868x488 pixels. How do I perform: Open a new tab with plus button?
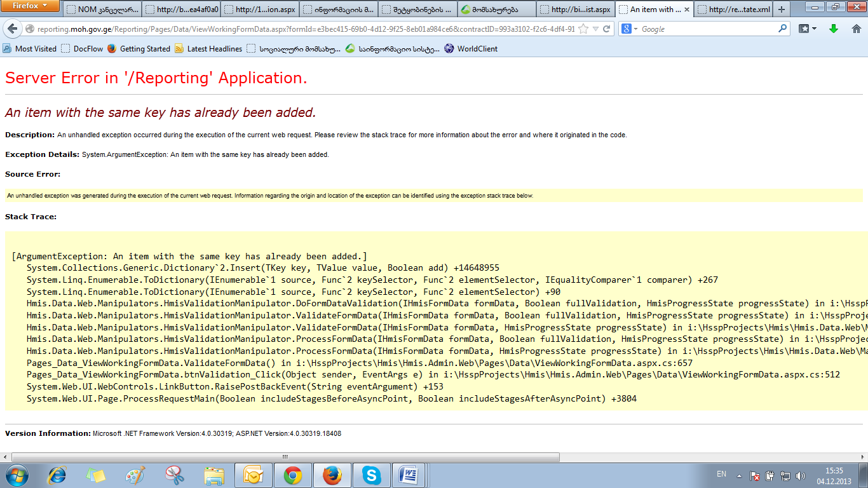pyautogui.click(x=782, y=10)
